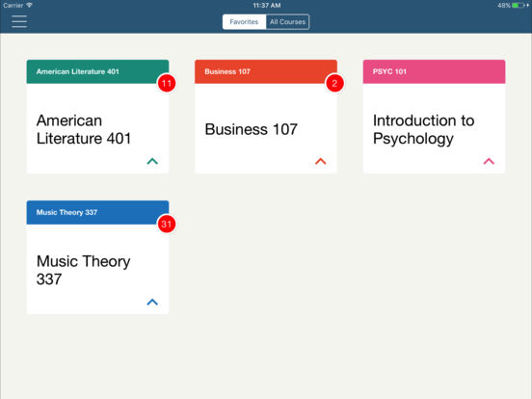This screenshot has height=399, width=532.
Task: Expand the Music Theory 337 card chevron
Action: (x=152, y=302)
